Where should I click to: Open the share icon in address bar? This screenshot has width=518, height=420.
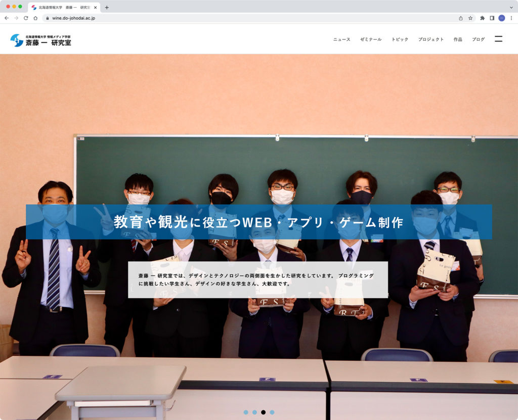click(461, 18)
